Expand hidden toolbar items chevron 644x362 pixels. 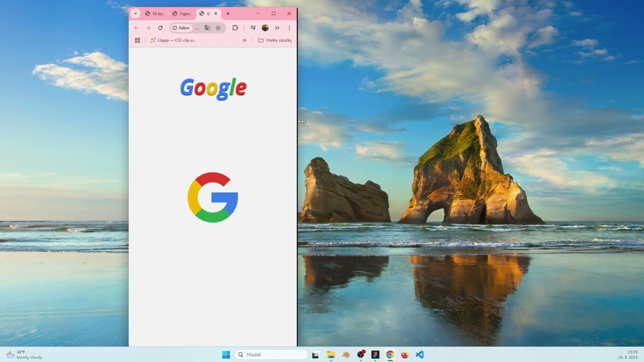[277, 28]
